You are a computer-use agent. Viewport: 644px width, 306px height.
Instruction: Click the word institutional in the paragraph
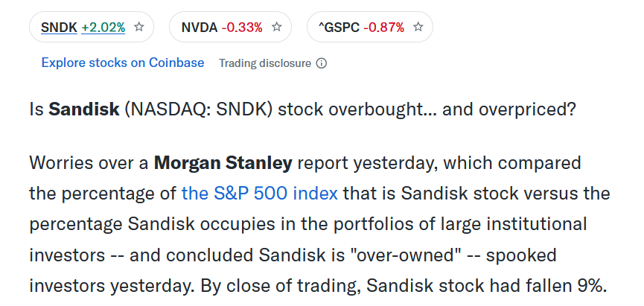pyautogui.click(x=536, y=224)
